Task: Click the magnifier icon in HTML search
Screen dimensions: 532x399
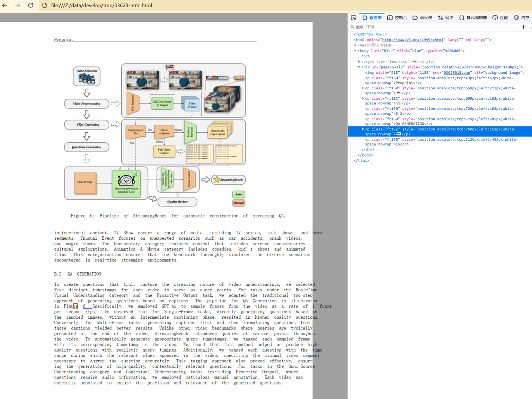Action: pos(352,27)
